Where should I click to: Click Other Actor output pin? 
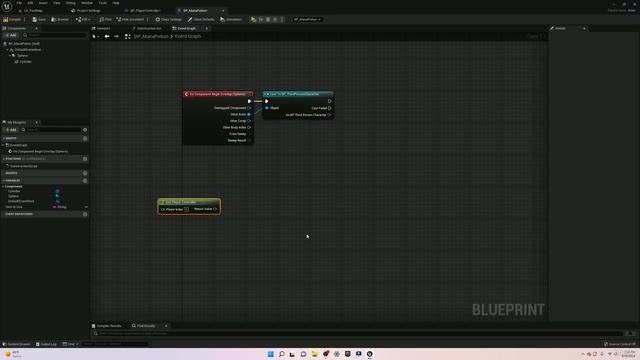point(249,114)
